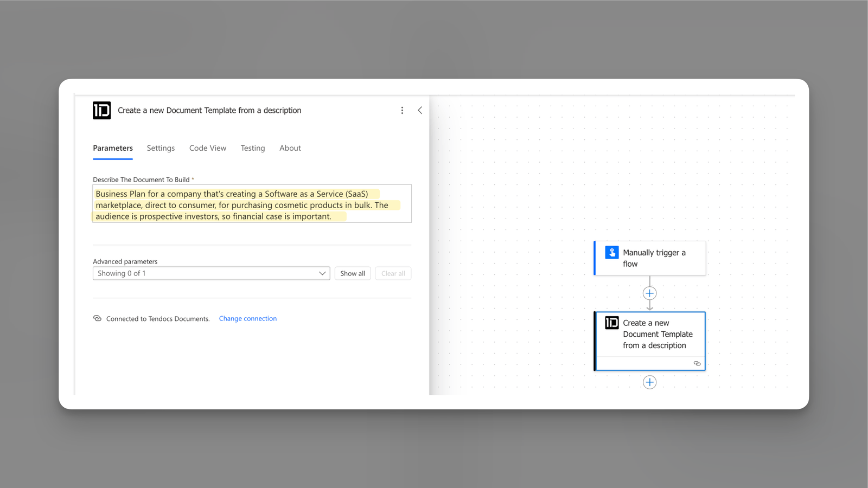Go to the Testing tab
The image size is (868, 488).
253,148
